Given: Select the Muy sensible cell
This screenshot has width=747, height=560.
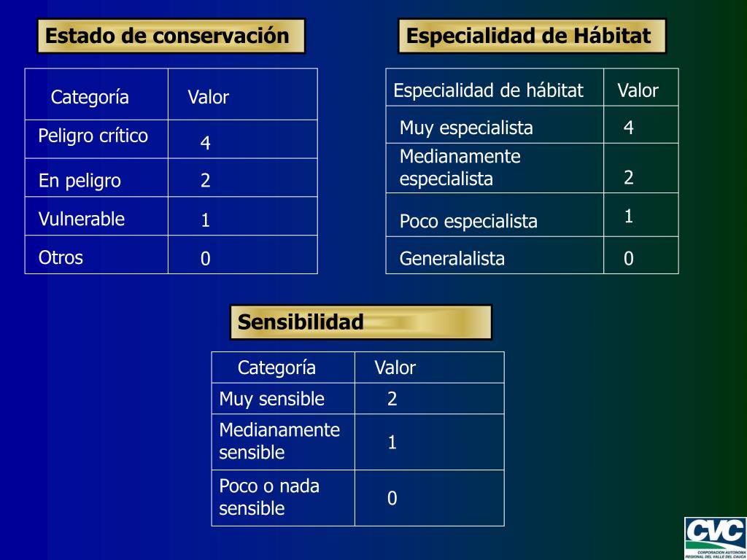Looking at the screenshot, I should point(283,399).
